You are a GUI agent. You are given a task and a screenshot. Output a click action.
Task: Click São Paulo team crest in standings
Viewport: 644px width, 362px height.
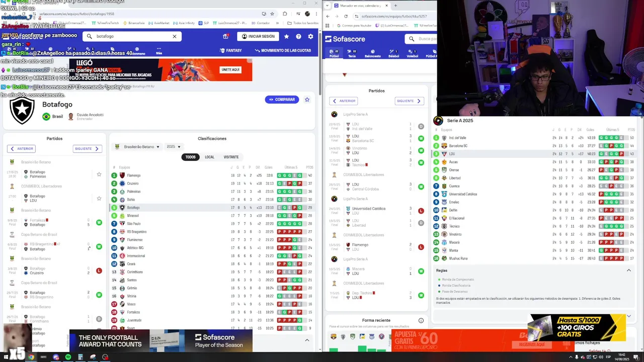[122, 224]
